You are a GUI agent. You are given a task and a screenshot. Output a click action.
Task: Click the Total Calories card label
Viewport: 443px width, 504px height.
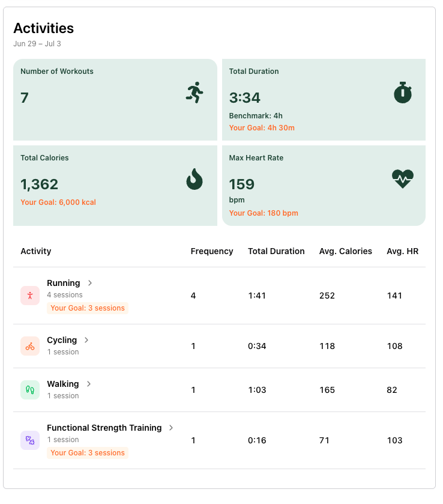click(44, 158)
